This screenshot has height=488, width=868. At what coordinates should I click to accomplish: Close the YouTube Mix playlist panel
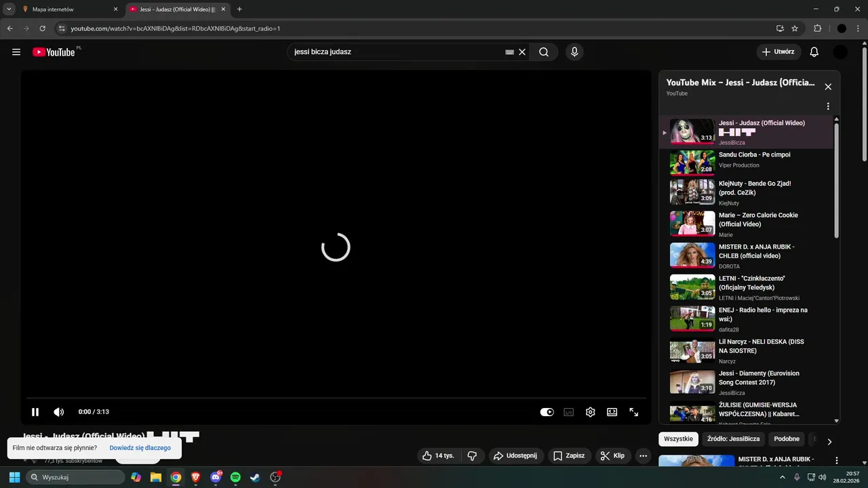click(827, 87)
